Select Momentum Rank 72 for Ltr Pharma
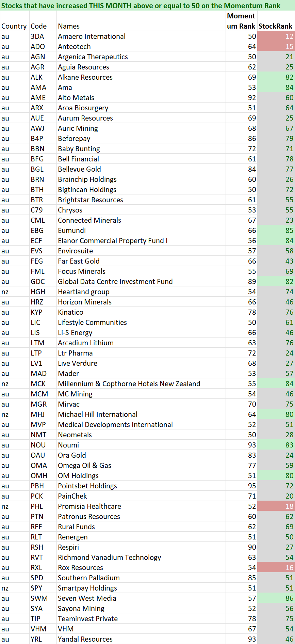The width and height of the screenshot is (295, 644). (241, 353)
